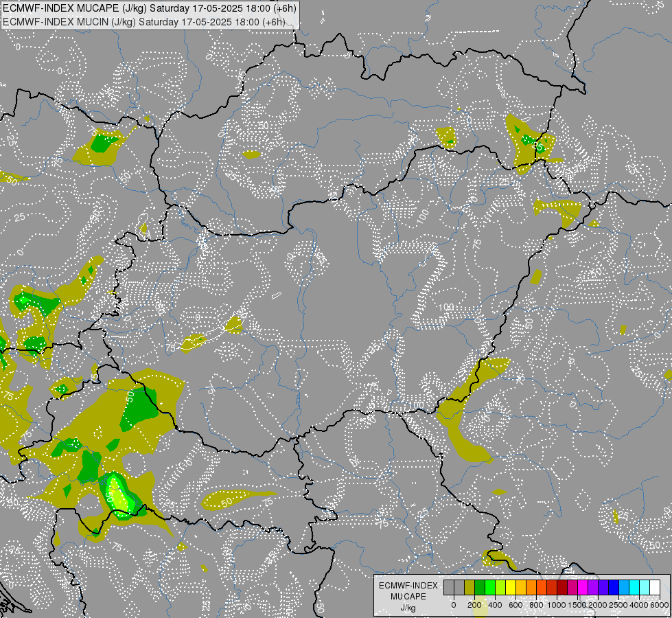Select the dark green legend swatch
The width and height of the screenshot is (672, 618).
(x=480, y=587)
